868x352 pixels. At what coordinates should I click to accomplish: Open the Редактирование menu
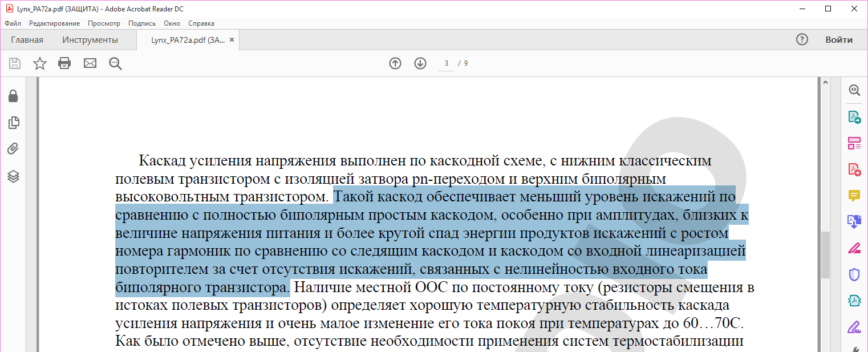pos(54,23)
